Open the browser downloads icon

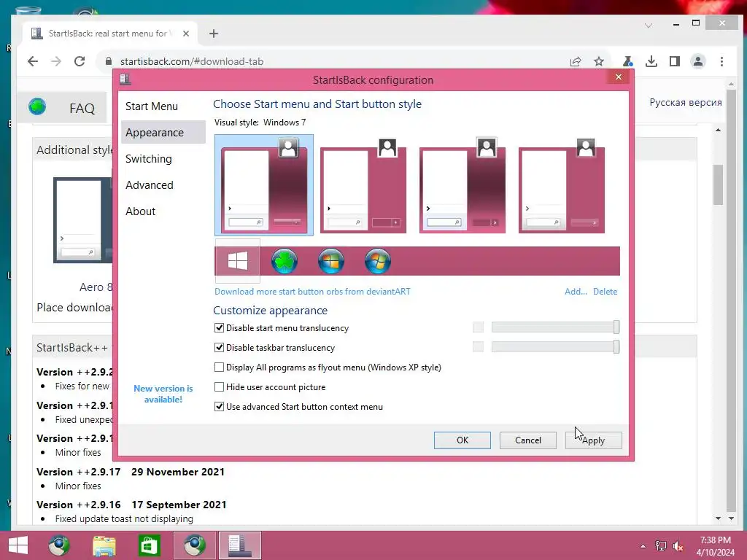click(x=651, y=61)
